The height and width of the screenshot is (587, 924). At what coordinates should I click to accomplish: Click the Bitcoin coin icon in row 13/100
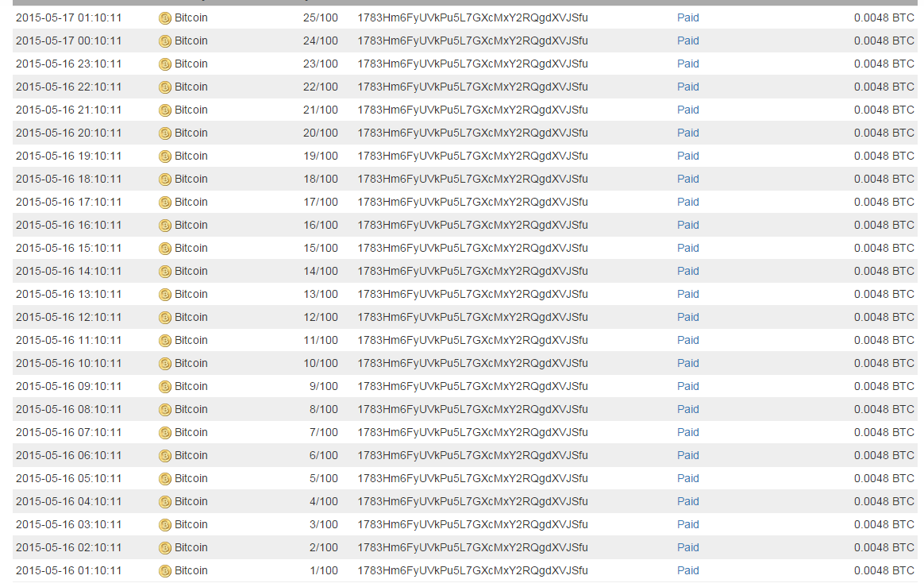tap(165, 295)
